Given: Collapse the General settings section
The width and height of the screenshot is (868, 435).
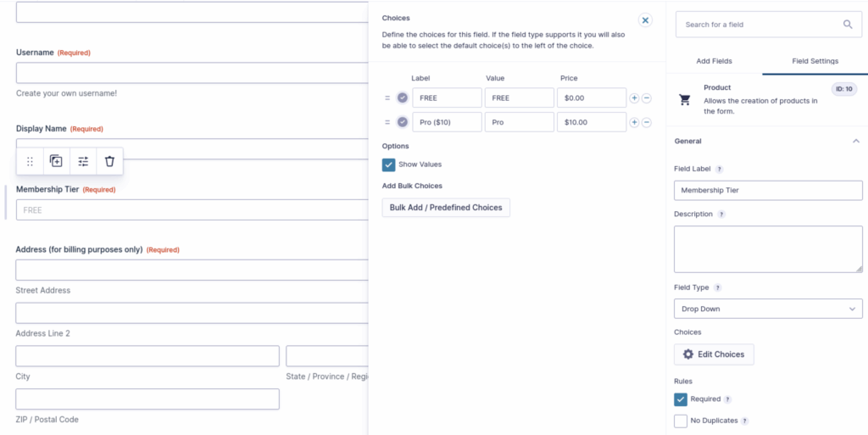Looking at the screenshot, I should 855,142.
